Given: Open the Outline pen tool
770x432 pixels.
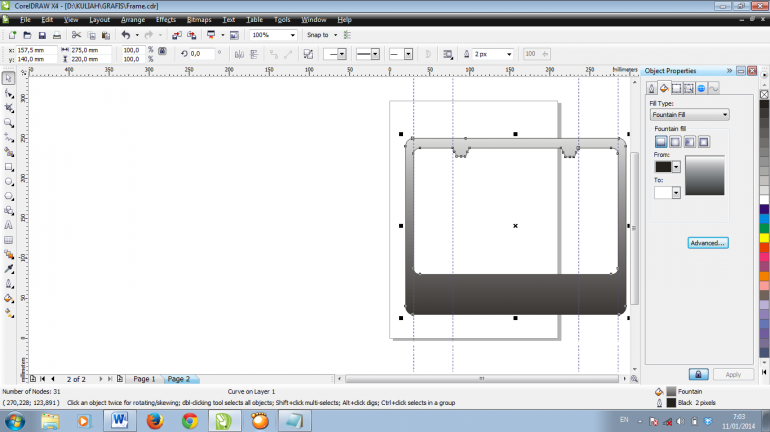Looking at the screenshot, I should (8, 284).
